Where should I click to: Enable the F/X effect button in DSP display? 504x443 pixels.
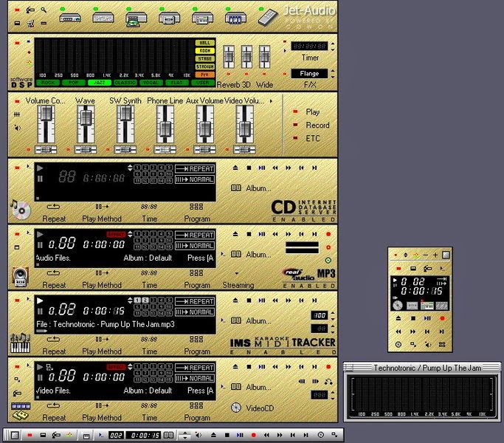204,75
